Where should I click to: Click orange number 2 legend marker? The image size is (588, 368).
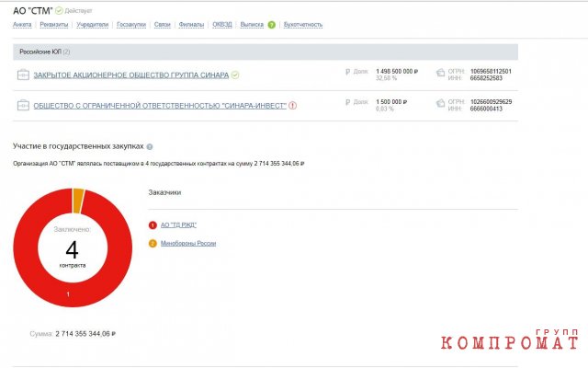pyautogui.click(x=153, y=244)
